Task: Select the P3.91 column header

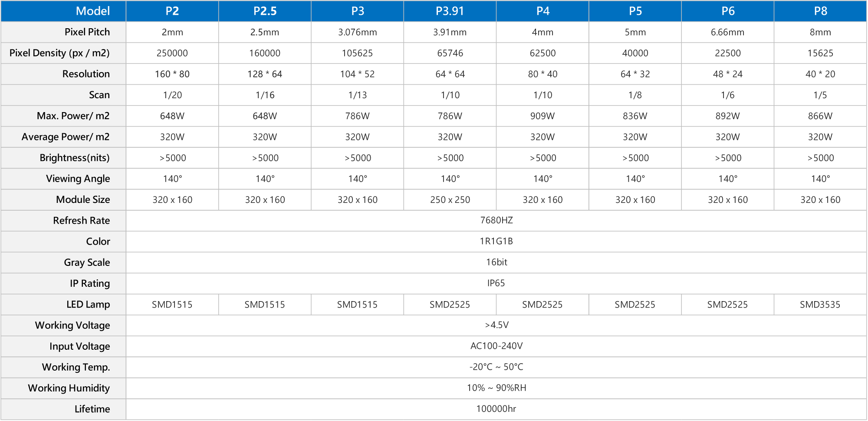Action: 450,11
